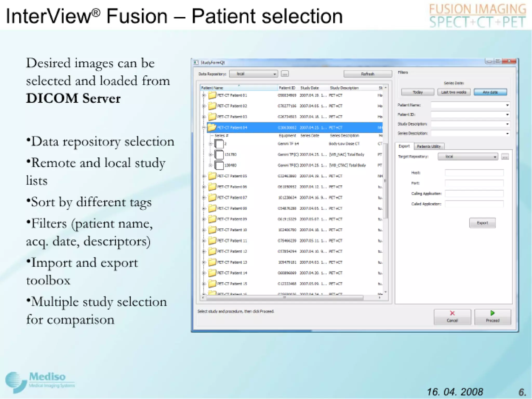Click the PET-CT Patient 10 folder icon

pyautogui.click(x=212, y=230)
